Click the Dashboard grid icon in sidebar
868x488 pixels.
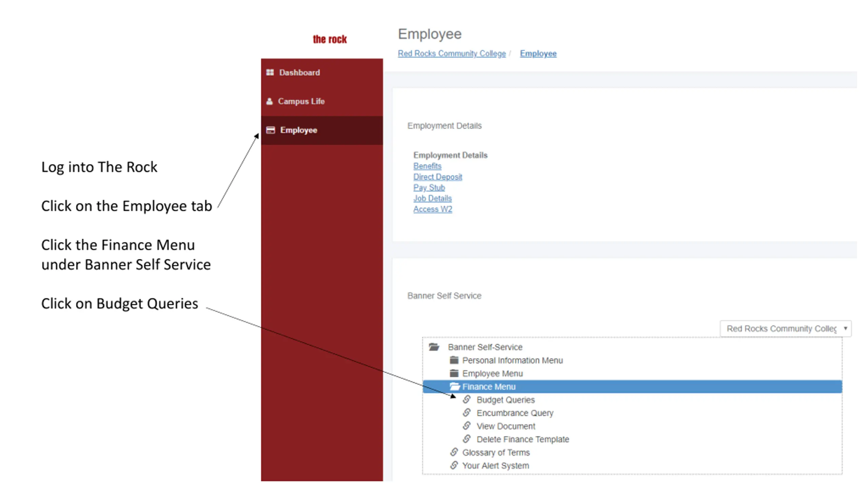coord(270,73)
